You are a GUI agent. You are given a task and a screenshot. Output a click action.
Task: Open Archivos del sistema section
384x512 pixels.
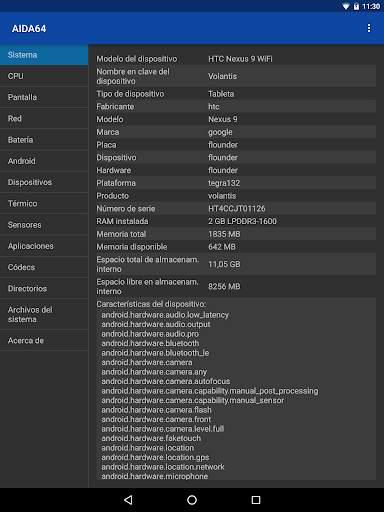tap(44, 314)
